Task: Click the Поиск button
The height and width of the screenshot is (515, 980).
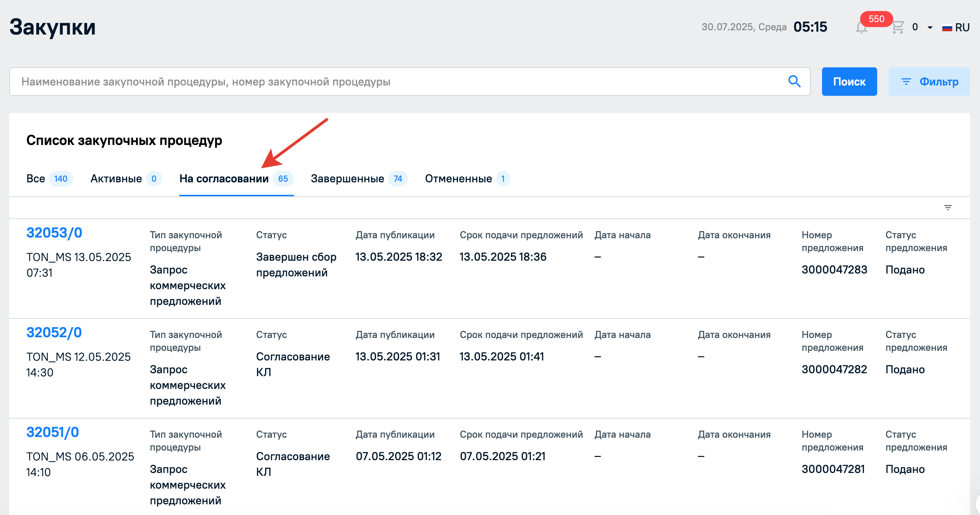Action: 849,82
